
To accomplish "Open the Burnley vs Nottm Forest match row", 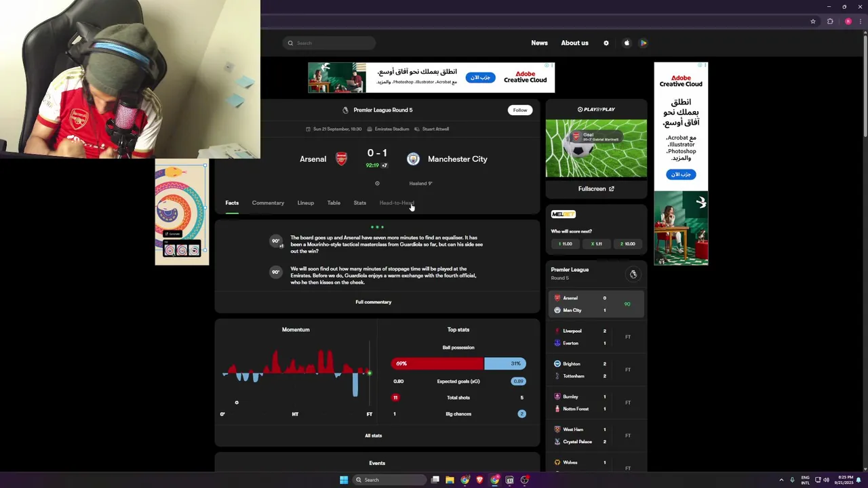I will tap(596, 403).
